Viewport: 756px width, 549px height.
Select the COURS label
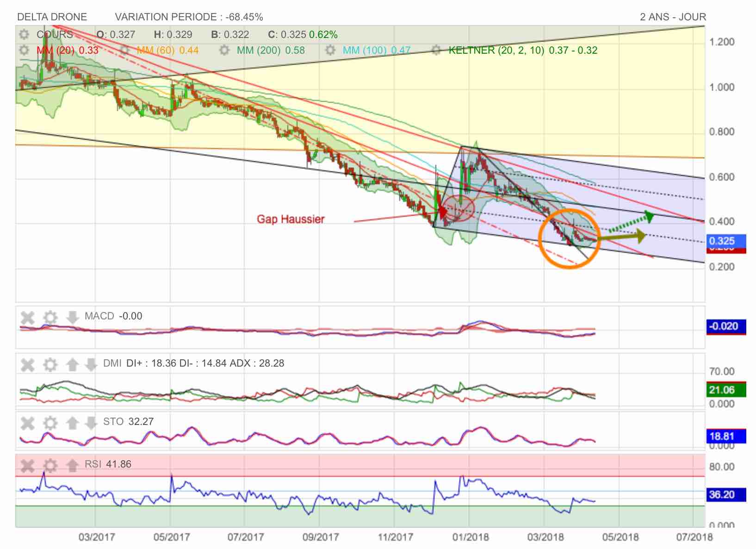[x=55, y=35]
